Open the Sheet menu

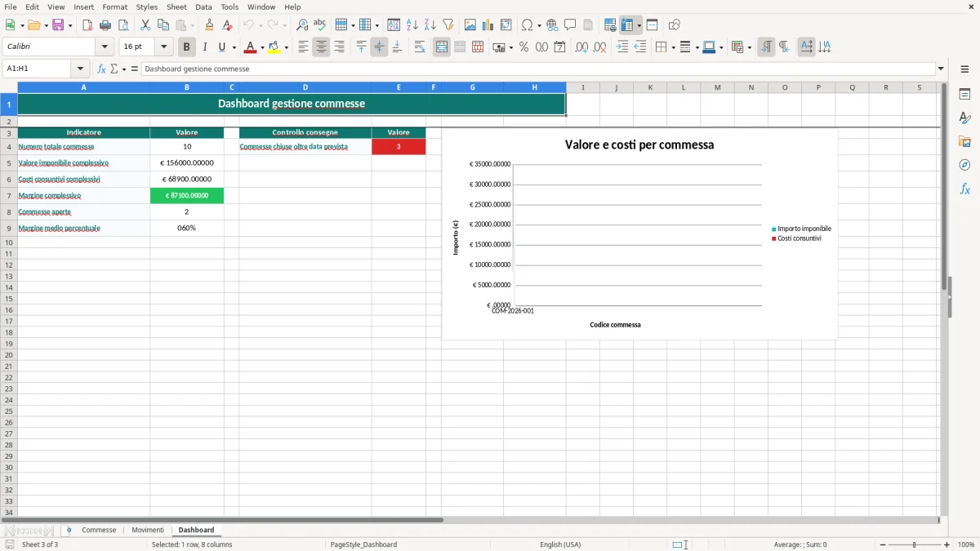(176, 7)
